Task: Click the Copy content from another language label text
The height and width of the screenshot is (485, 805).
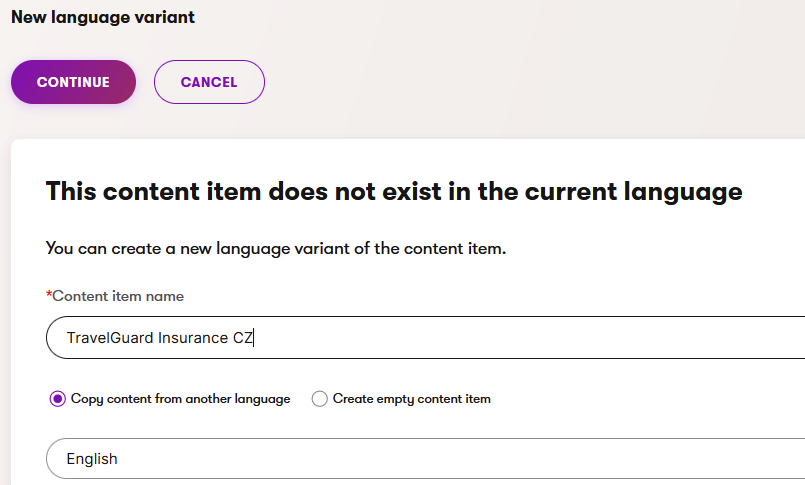Action: [180, 399]
